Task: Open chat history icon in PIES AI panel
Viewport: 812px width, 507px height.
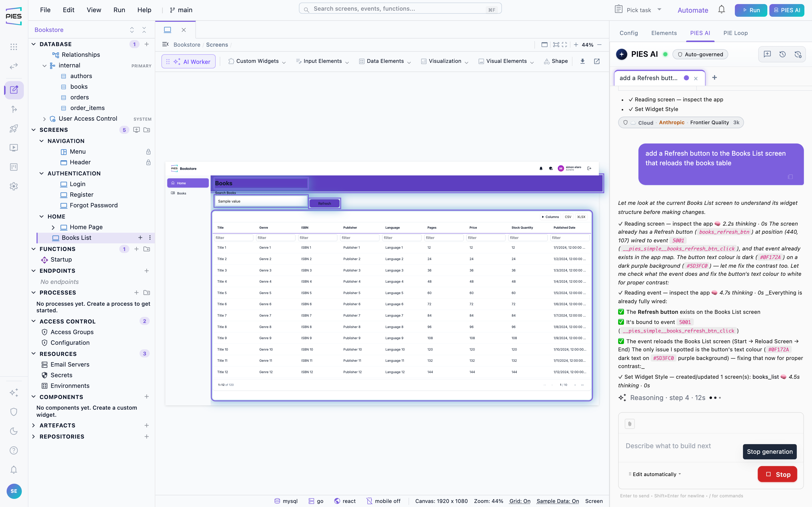Action: 783,54
